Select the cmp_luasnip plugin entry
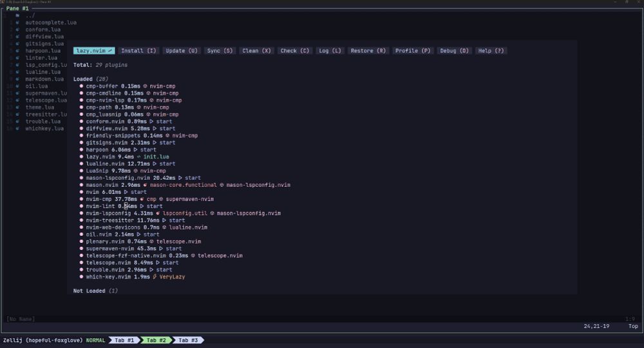The width and height of the screenshot is (644, 348). point(104,114)
